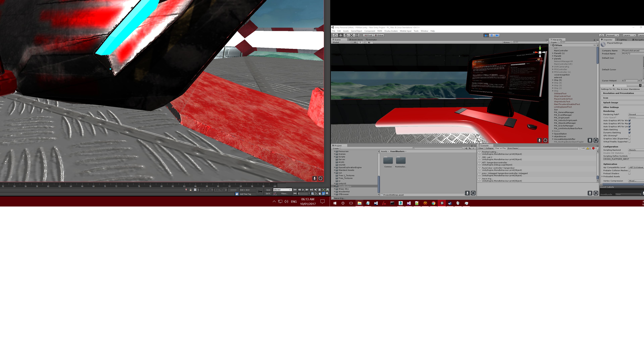644x352 pixels.
Task: Toggle Collapse in Console
Action: coord(490,148)
